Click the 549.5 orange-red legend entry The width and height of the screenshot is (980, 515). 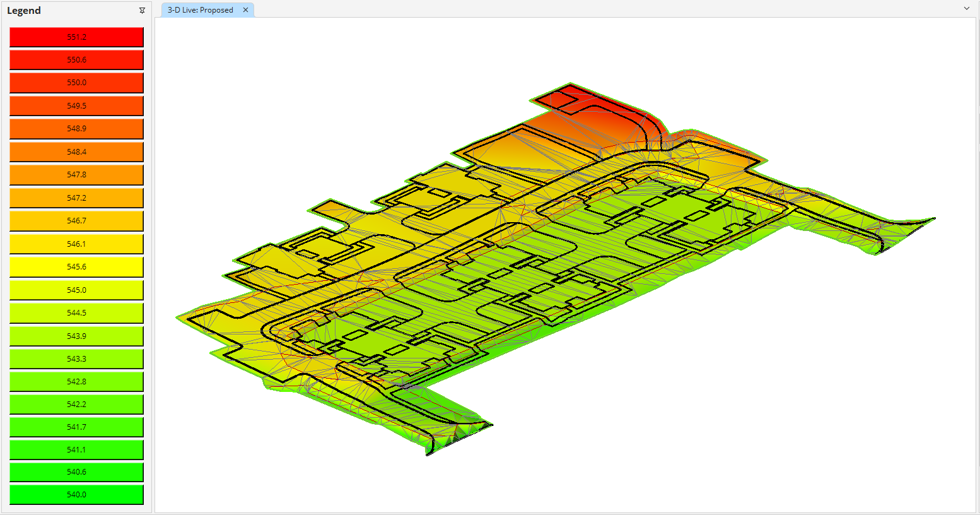point(76,105)
